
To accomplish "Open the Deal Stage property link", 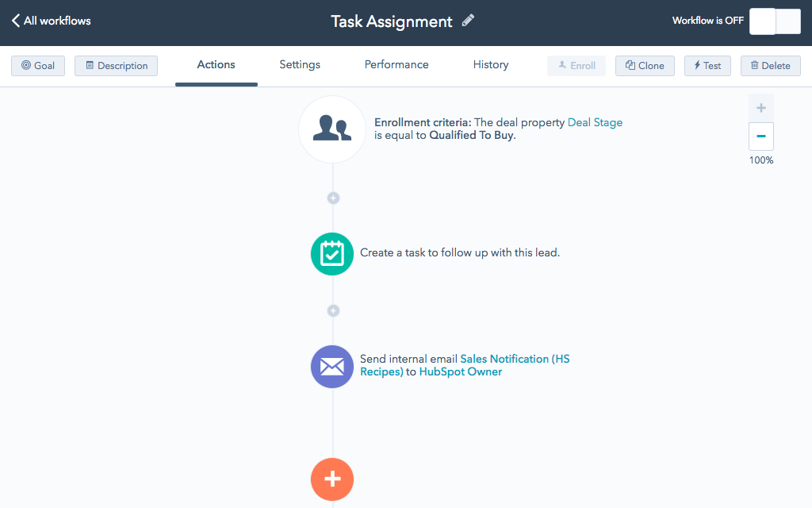I will click(x=595, y=122).
